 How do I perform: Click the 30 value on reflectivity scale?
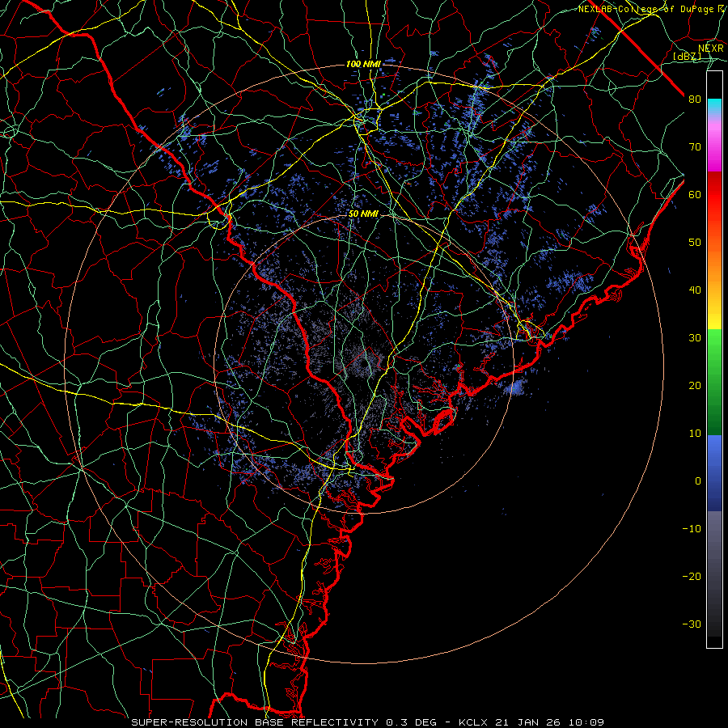point(695,338)
